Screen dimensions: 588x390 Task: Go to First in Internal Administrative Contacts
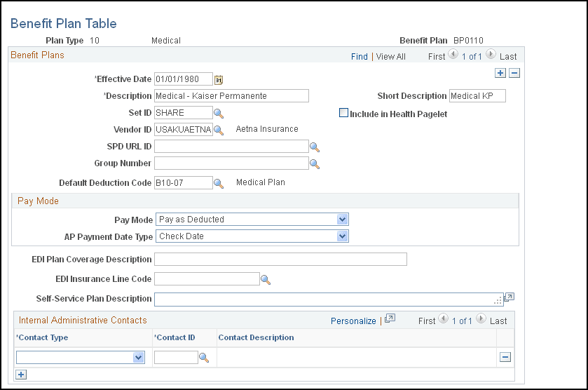[x=427, y=321]
